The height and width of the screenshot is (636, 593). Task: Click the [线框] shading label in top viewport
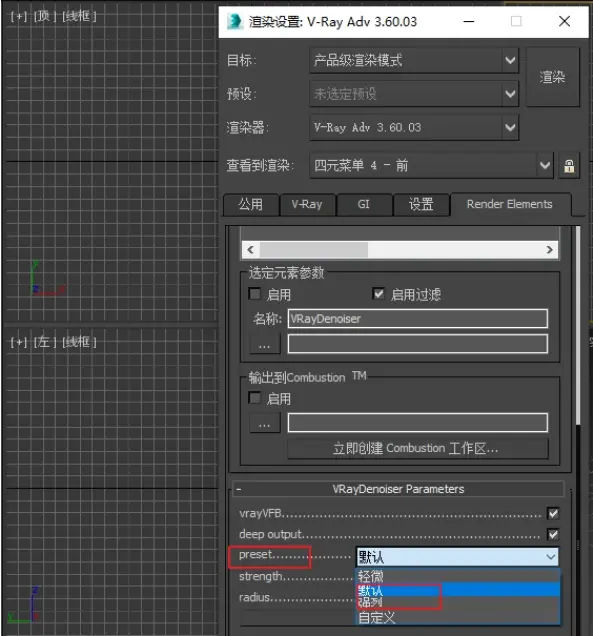[x=79, y=17]
